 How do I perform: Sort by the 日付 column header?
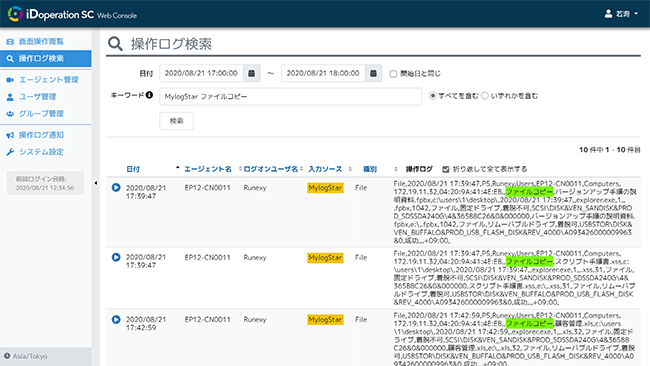click(133, 169)
